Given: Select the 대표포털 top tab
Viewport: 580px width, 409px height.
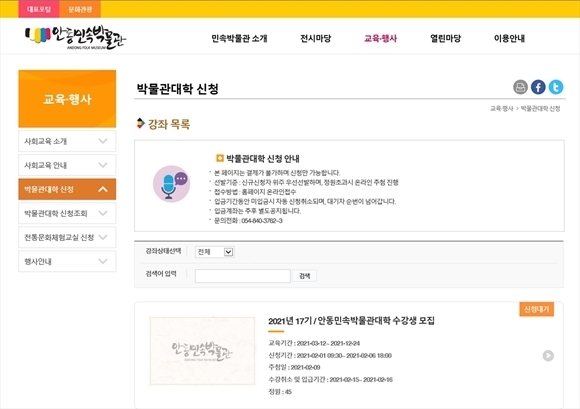Looking at the screenshot, I should (x=39, y=9).
